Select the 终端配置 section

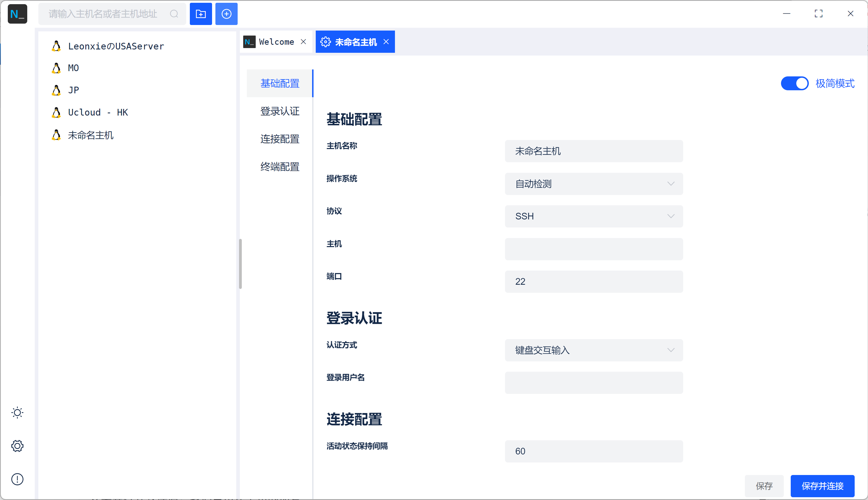[280, 167]
